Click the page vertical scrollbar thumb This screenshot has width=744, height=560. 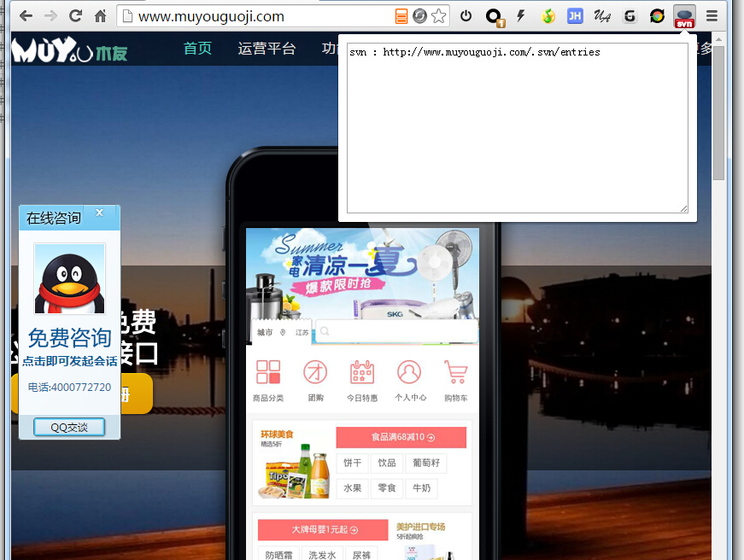coord(719,113)
